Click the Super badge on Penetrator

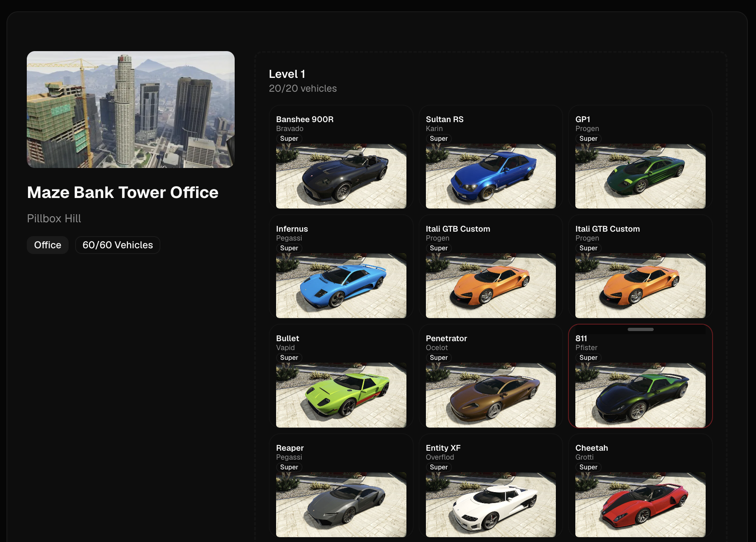[439, 358]
